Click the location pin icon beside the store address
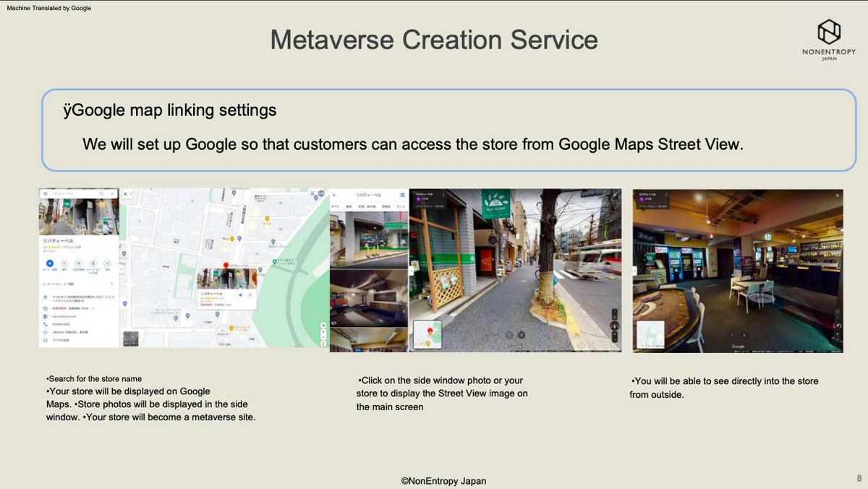This screenshot has height=489, width=868. point(46,297)
